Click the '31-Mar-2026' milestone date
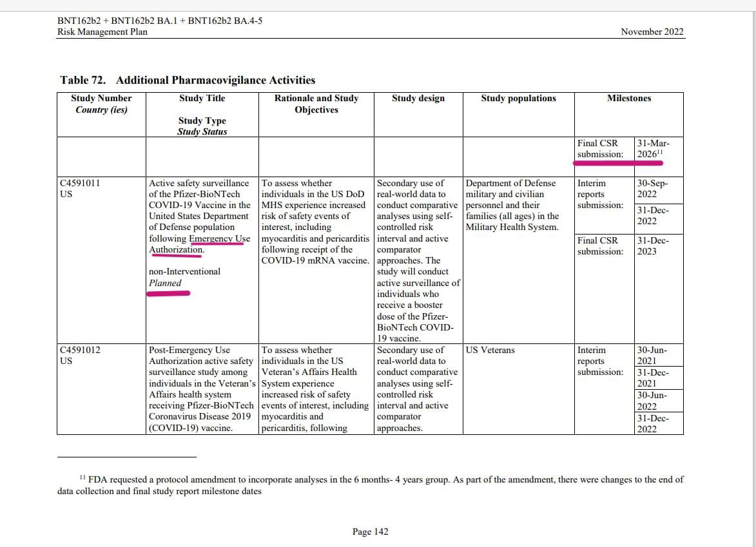The image size is (756, 547). (x=653, y=148)
